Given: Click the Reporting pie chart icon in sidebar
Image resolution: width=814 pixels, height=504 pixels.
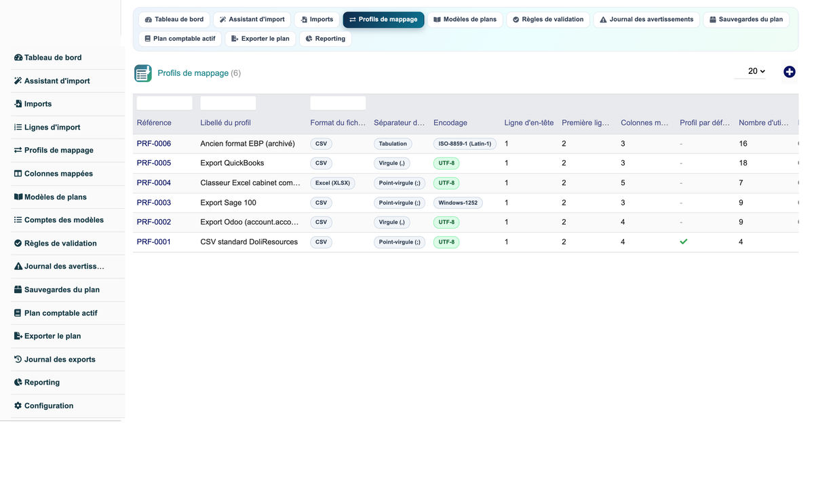Looking at the screenshot, I should pyautogui.click(x=18, y=382).
